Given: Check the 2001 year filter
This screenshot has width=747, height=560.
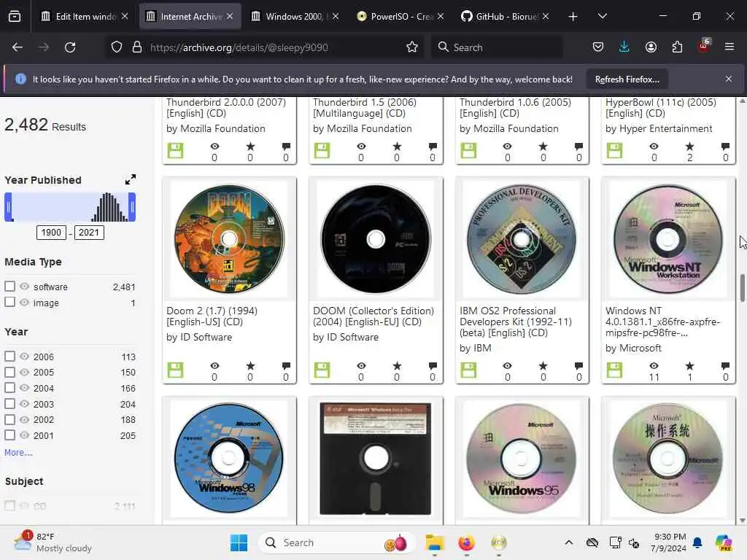Looking at the screenshot, I should click(9, 435).
